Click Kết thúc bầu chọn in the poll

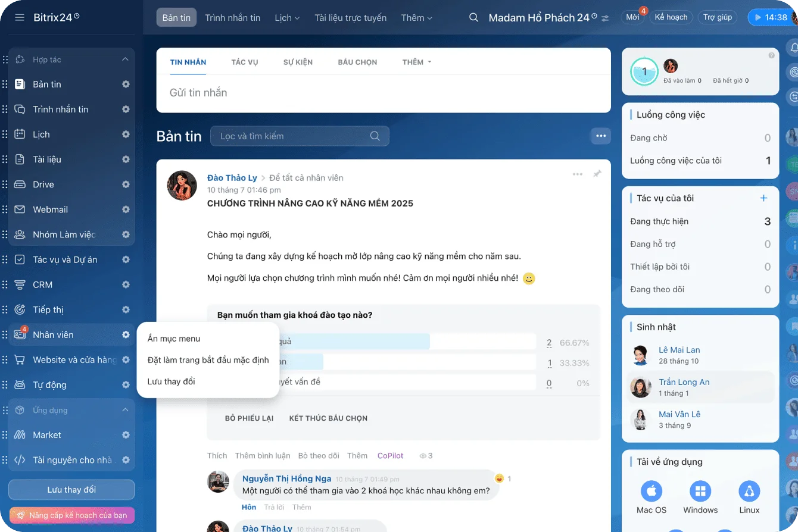(x=328, y=418)
